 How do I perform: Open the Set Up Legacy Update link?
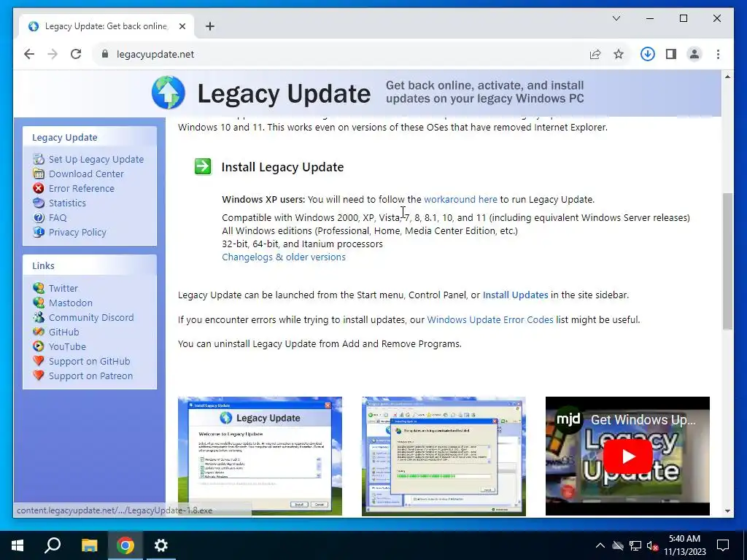pos(96,159)
